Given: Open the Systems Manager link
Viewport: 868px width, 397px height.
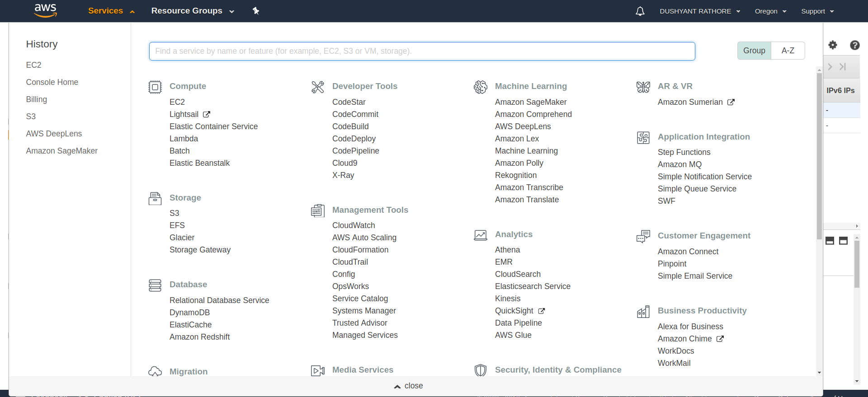Looking at the screenshot, I should pyautogui.click(x=364, y=311).
